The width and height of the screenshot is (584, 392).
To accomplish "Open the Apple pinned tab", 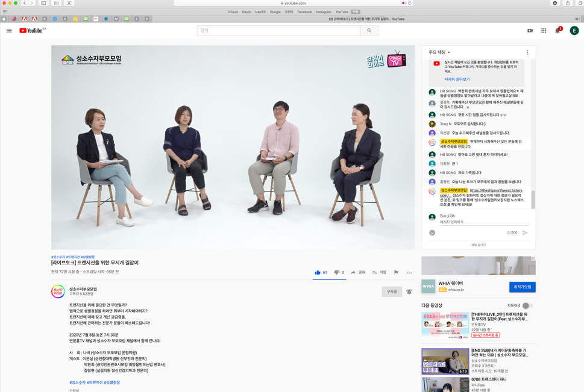I will (x=4, y=19).
